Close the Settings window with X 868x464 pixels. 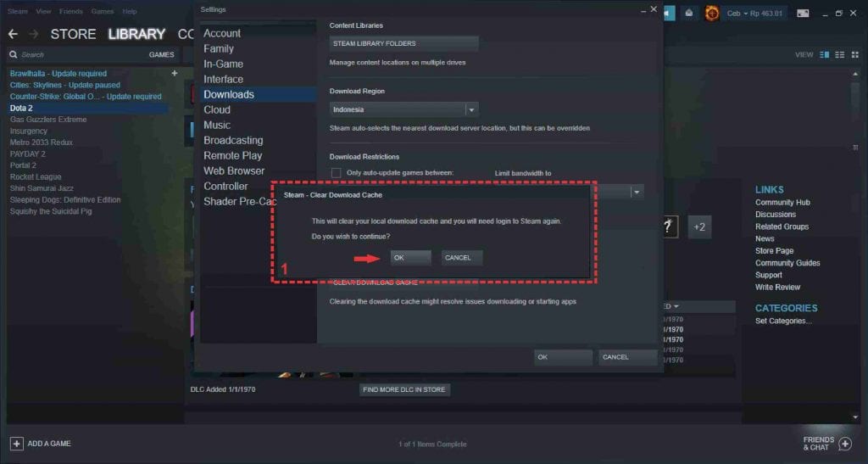[654, 9]
